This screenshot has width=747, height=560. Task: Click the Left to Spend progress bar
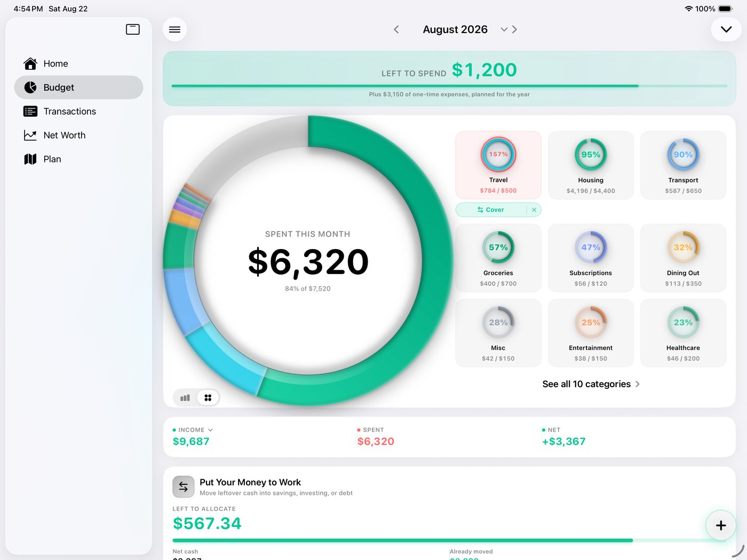(449, 86)
